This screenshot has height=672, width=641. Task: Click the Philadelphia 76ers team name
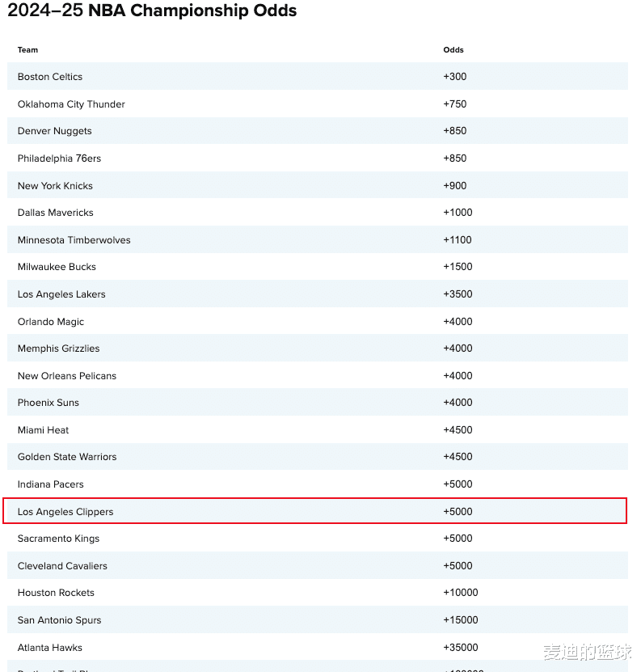pos(59,158)
